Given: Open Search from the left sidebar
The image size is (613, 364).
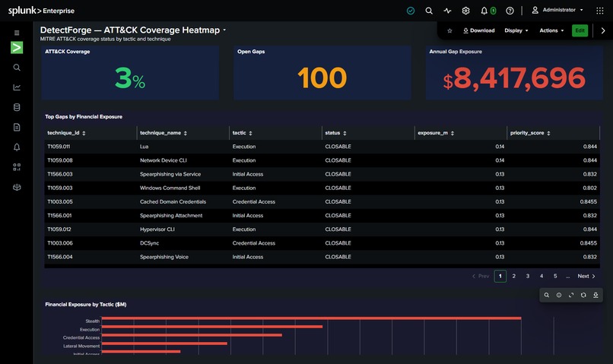Looking at the screenshot, I should click(x=17, y=68).
